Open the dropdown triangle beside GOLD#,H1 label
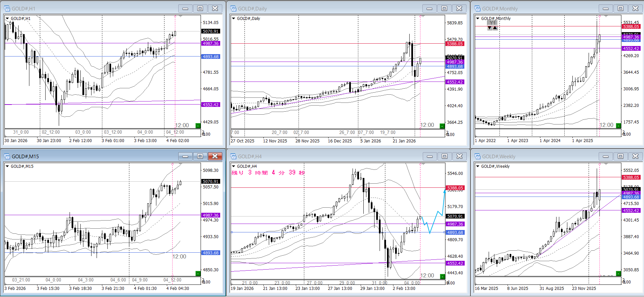Image resolution: width=644 pixels, height=297 pixels. click(x=7, y=19)
